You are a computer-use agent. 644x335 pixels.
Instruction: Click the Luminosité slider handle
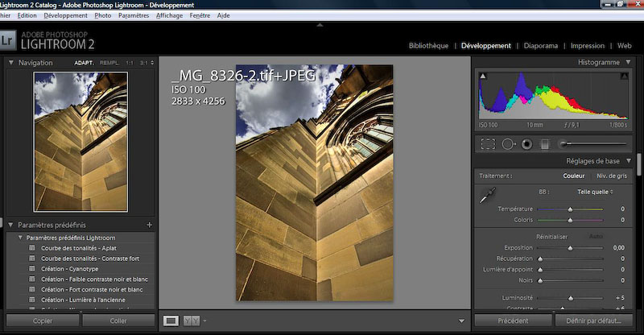pos(571,298)
